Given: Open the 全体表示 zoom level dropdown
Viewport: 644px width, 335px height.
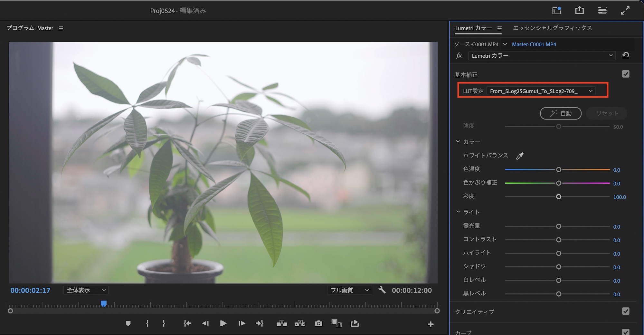Looking at the screenshot, I should click(x=86, y=290).
